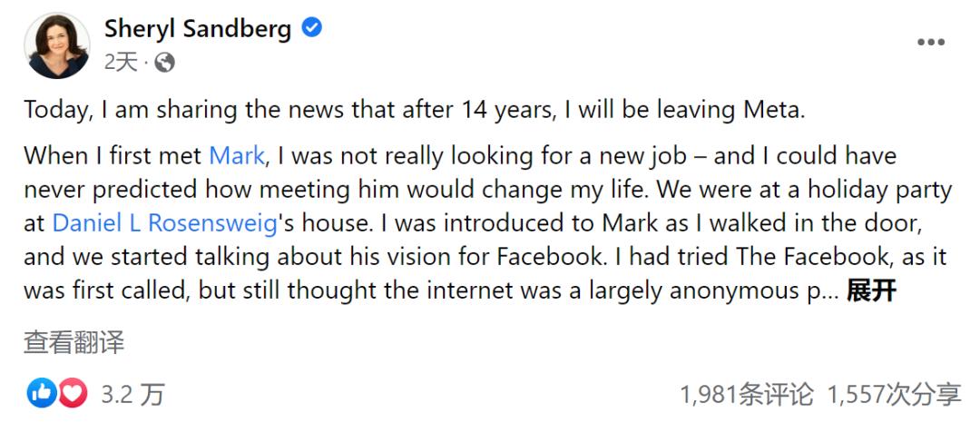Open the 1,981条评论 comments
Image resolution: width=980 pixels, height=423 pixels.
(746, 394)
